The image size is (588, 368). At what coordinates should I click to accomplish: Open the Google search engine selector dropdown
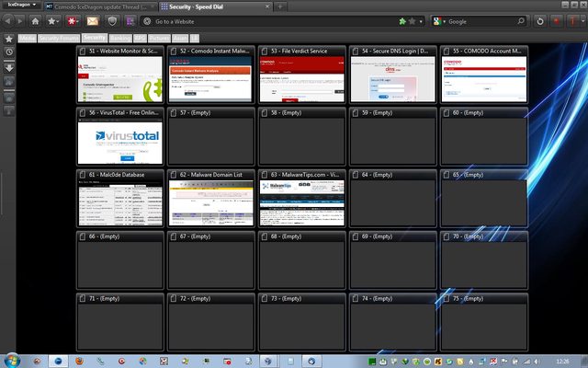439,21
